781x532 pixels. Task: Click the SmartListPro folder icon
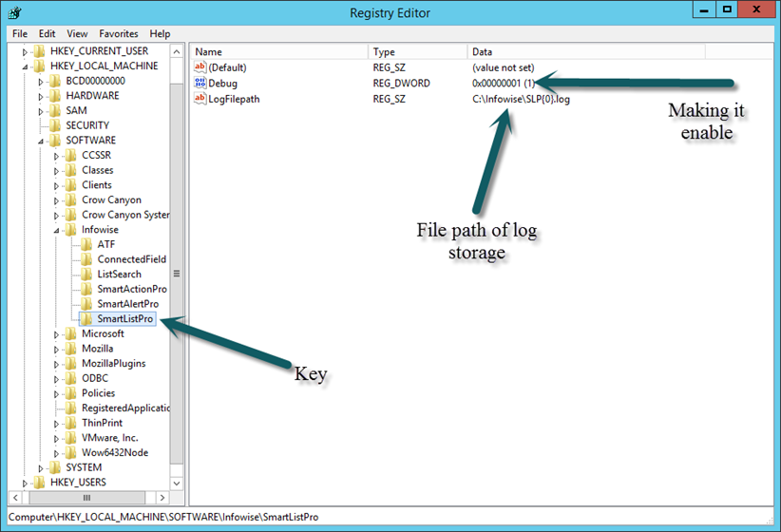[x=87, y=319]
